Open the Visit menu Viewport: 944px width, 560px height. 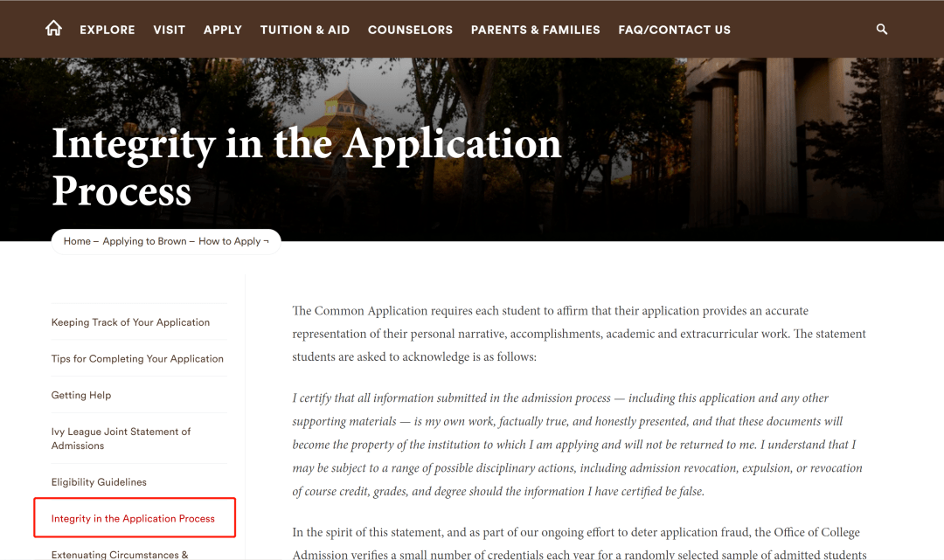tap(170, 30)
